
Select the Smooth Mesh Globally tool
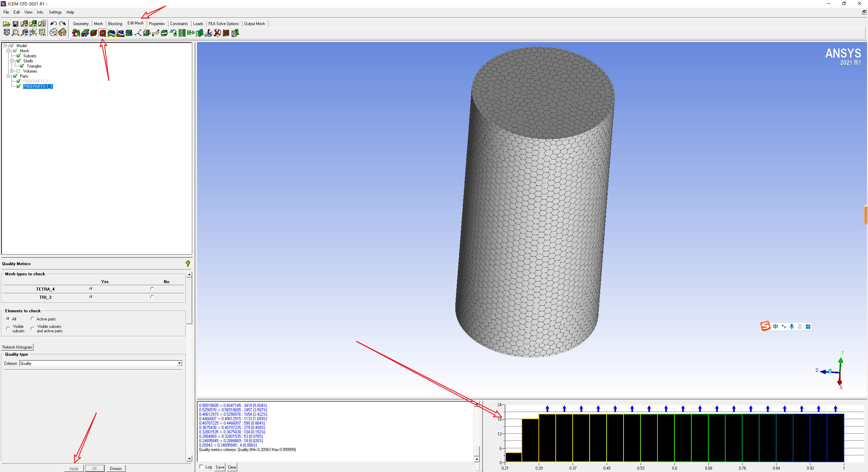coord(111,33)
